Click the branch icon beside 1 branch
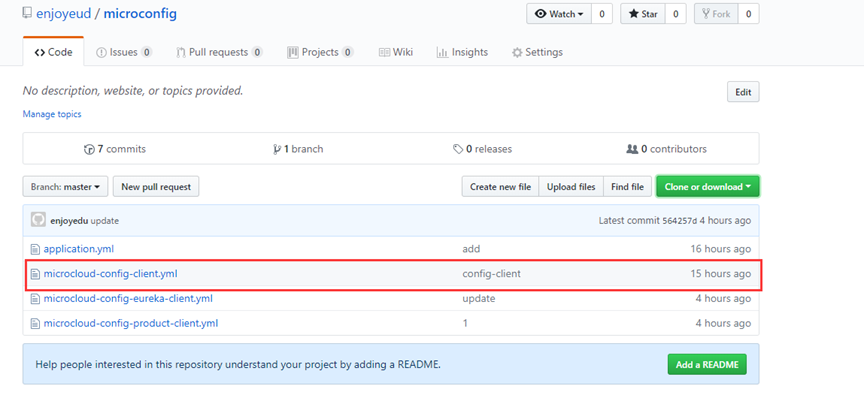This screenshot has height=395, width=864. click(277, 149)
